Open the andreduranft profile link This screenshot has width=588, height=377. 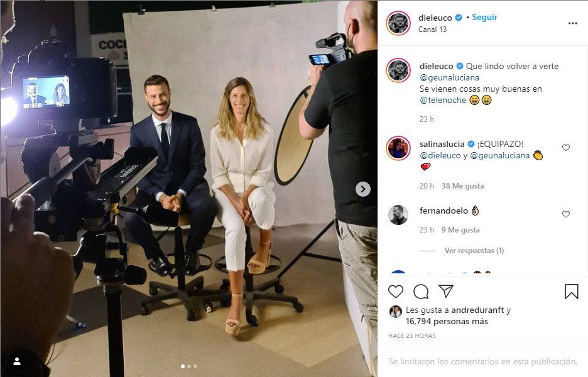tap(477, 310)
